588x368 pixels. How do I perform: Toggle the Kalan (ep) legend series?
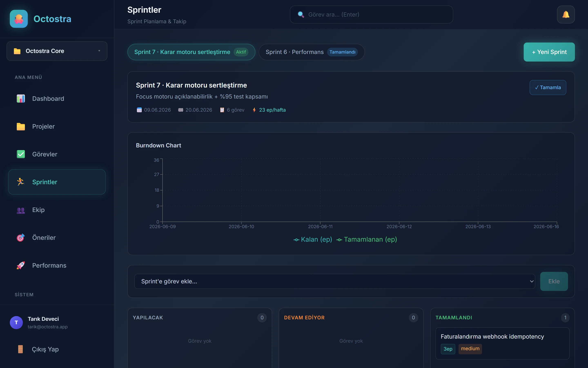(x=313, y=239)
